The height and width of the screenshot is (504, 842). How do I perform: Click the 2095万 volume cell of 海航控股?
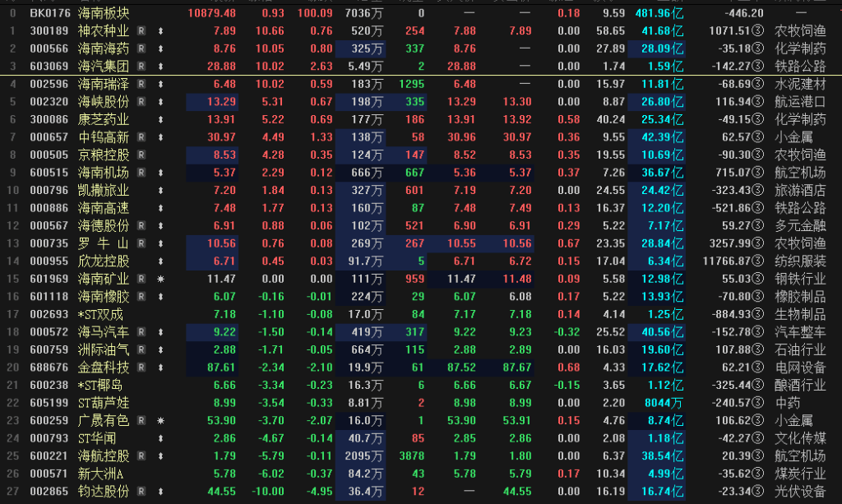coord(363,456)
